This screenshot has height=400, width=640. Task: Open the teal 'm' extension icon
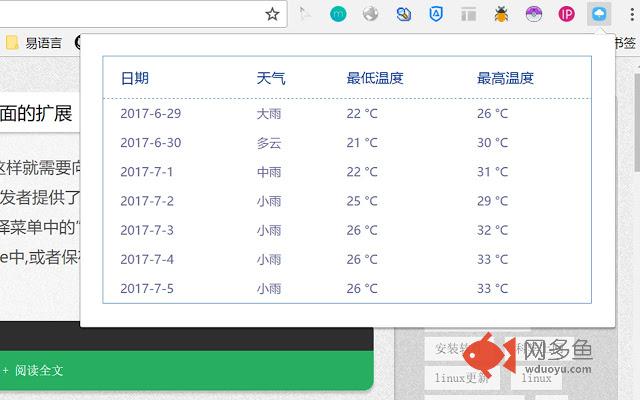(x=338, y=14)
